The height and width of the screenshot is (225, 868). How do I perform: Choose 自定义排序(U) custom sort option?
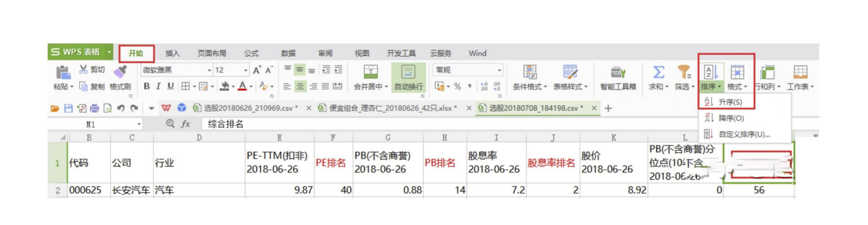744,134
